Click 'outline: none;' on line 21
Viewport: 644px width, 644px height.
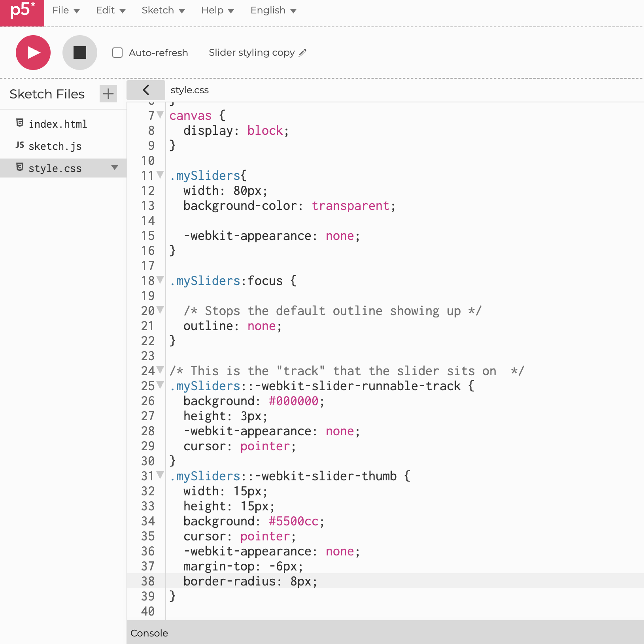[232, 326]
